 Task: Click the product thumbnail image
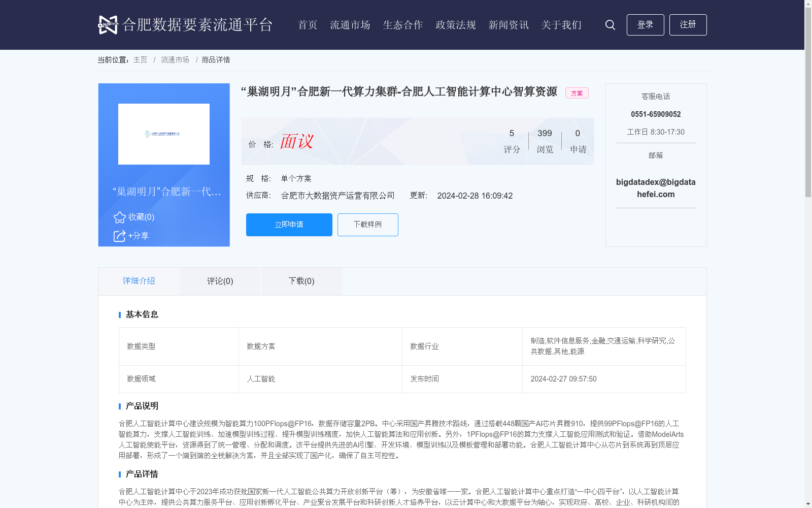tap(163, 134)
